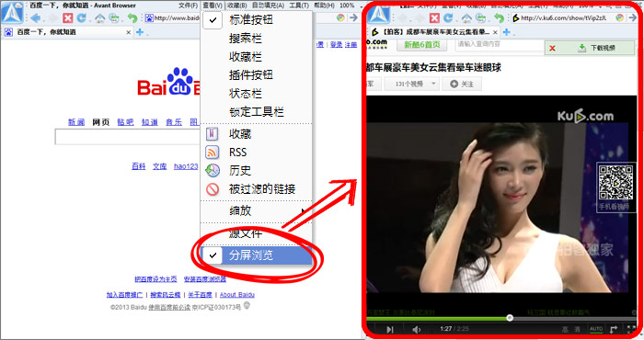Image resolution: width=644 pixels, height=340 pixels.
Task: Open the 查看(V) menu in menu bar
Action: pyautogui.click(x=213, y=6)
